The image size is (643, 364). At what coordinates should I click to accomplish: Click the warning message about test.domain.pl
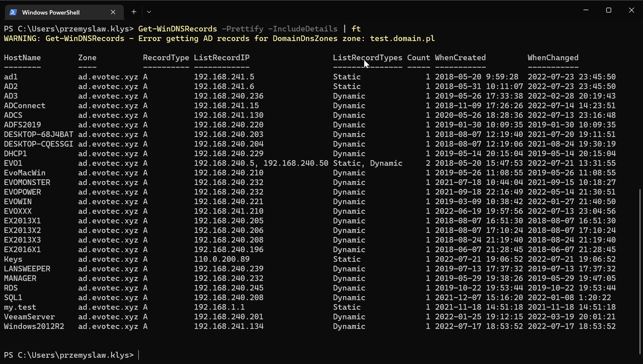(x=219, y=38)
